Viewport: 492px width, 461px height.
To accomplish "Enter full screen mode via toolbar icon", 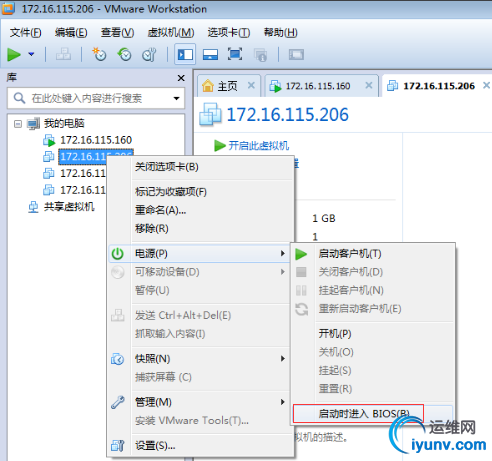I will (235, 54).
